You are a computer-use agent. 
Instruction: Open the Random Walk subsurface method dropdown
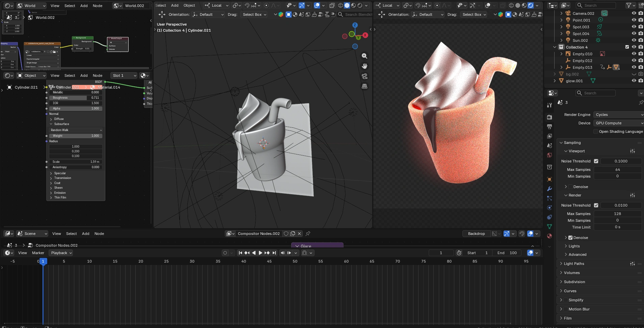coord(76,130)
